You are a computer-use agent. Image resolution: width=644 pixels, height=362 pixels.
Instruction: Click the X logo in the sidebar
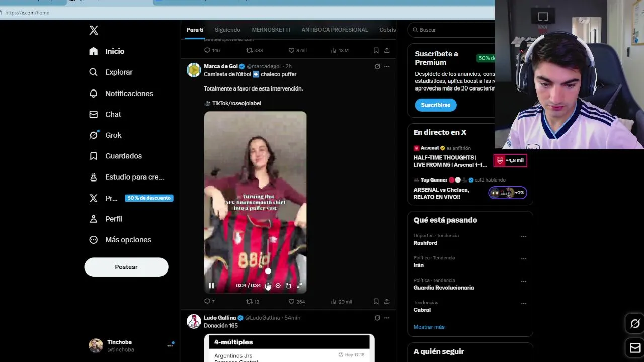click(x=94, y=30)
